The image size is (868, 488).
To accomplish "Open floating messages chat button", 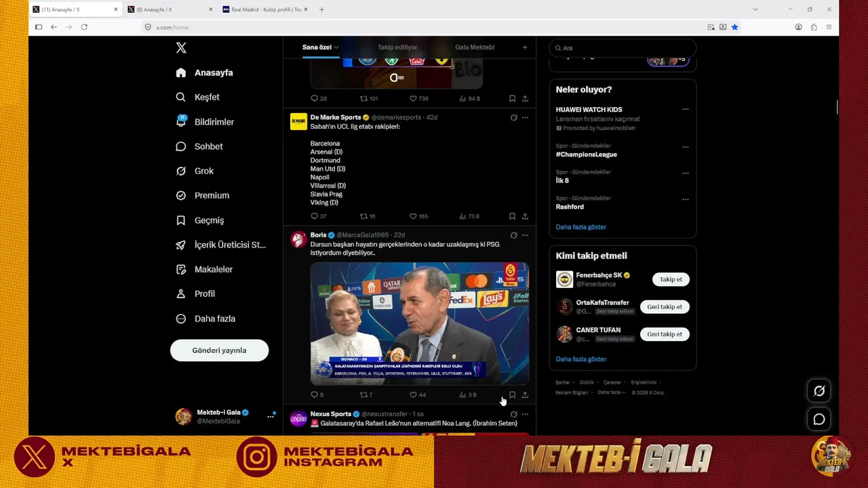I will point(819,420).
